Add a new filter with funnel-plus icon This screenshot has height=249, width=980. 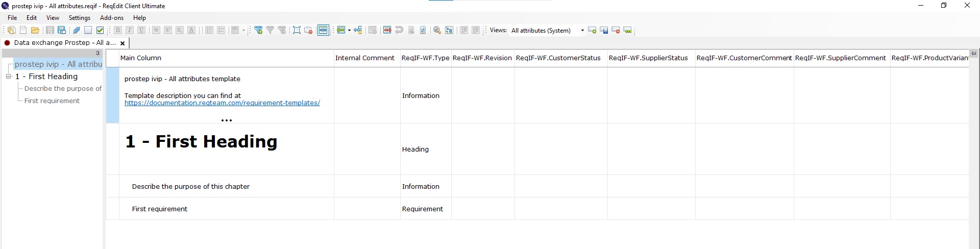[258, 30]
